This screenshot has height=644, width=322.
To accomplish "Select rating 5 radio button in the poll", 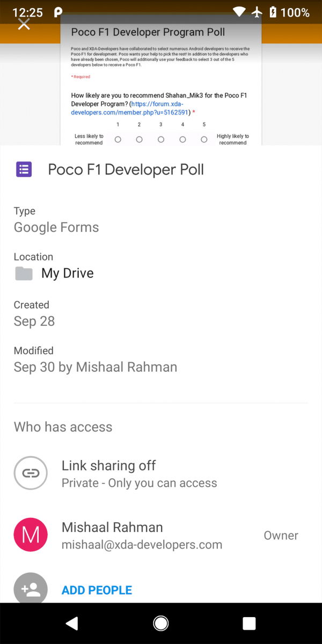I will 203,139.
